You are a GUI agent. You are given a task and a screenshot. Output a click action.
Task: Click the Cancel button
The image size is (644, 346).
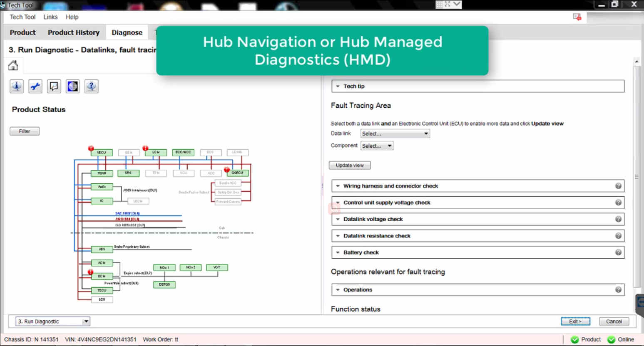tap(614, 321)
